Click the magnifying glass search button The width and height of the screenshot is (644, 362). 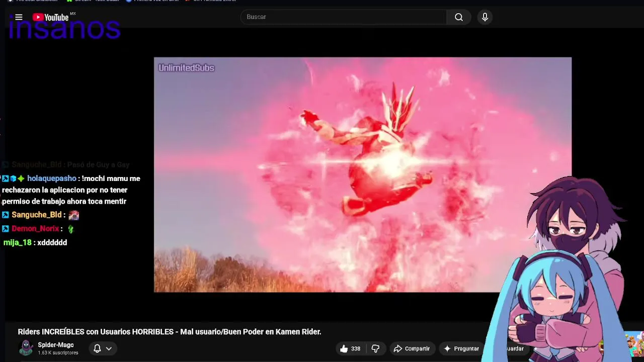(x=459, y=17)
